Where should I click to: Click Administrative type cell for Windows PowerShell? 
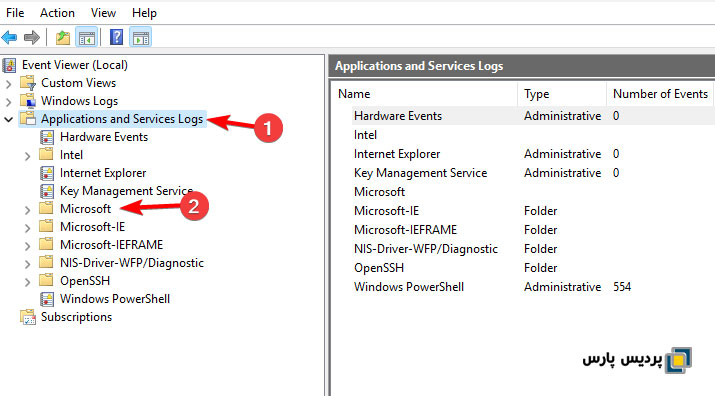pos(562,287)
